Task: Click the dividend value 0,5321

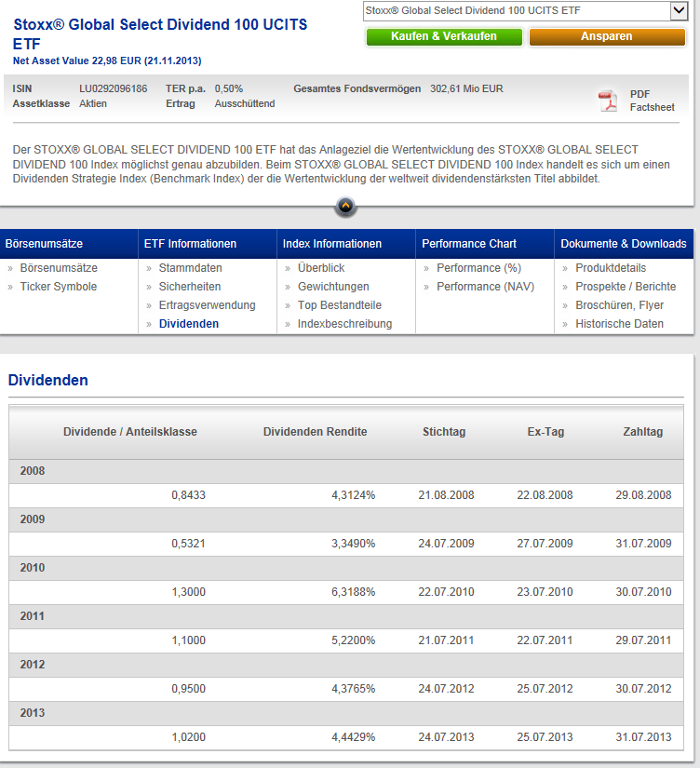Action: (x=189, y=544)
